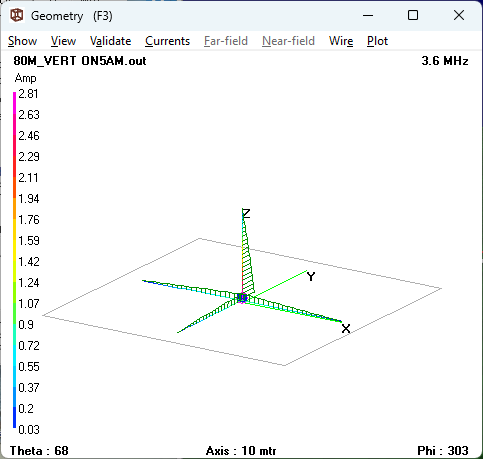Click the source feed point at the wire junction
Viewport: 483px width, 459px height.
click(242, 298)
